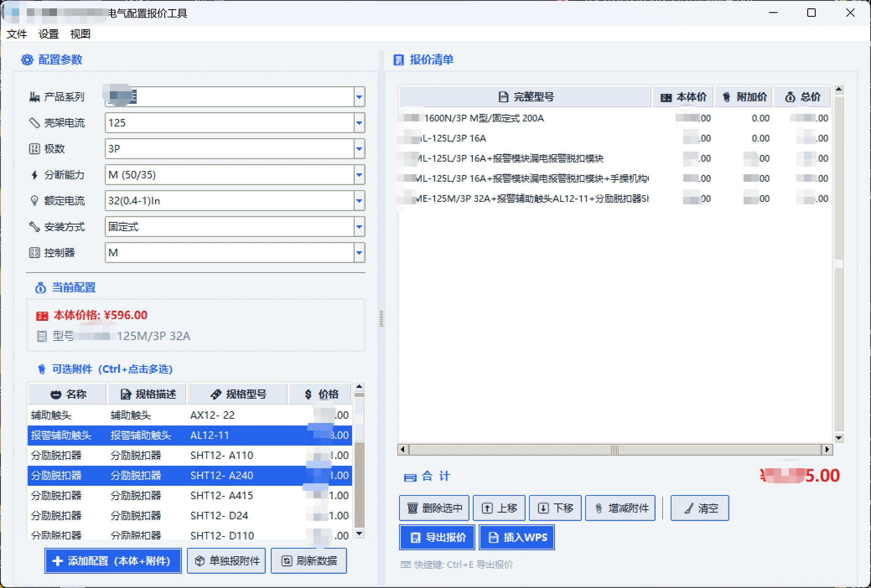Sort by the 本体价 column header
Screen dimensions: 871x588
(683, 97)
